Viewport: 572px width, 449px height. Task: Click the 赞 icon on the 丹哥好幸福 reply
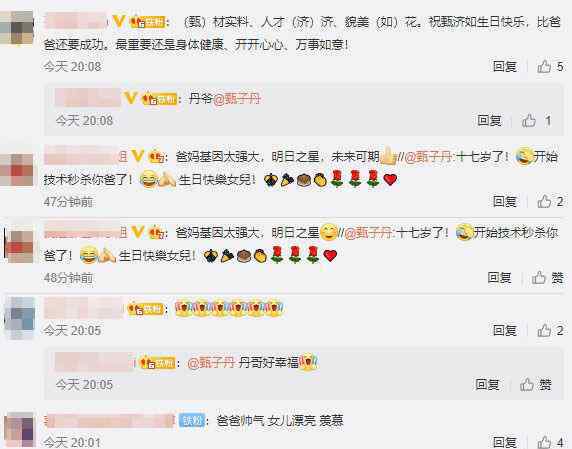(527, 384)
